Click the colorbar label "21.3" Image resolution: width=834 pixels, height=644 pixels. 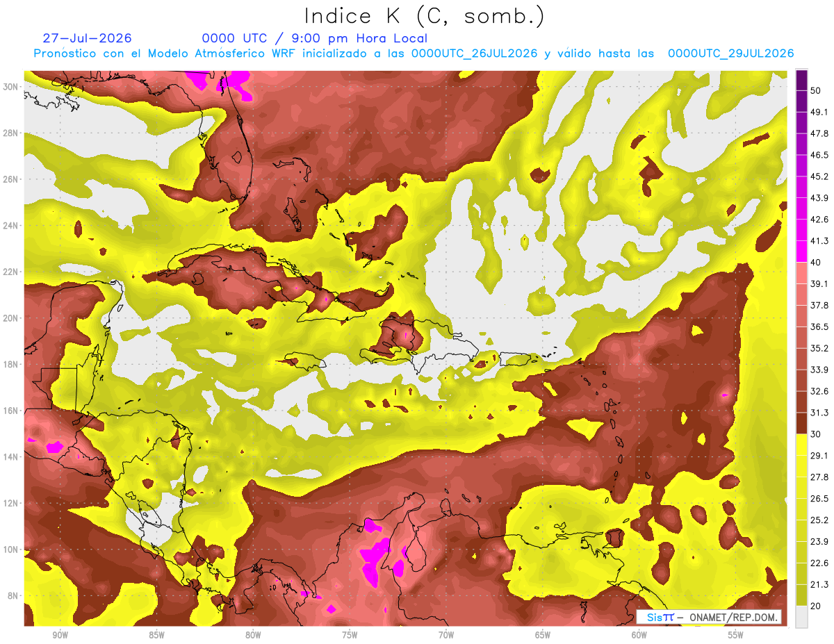point(819,585)
